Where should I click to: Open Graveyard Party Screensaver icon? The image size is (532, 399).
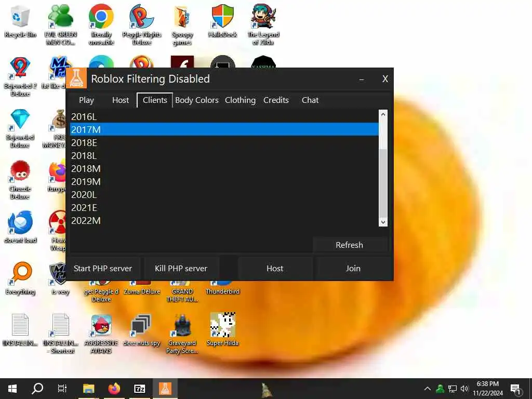click(x=182, y=334)
